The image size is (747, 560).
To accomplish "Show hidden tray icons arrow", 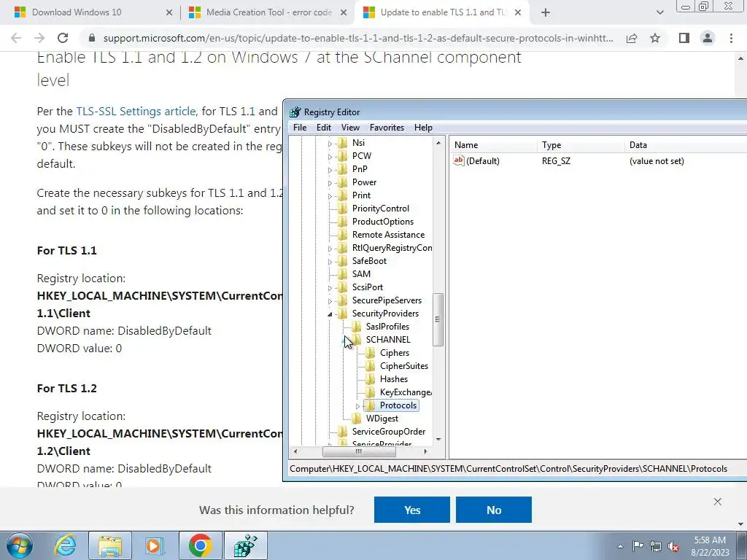I will (620, 546).
